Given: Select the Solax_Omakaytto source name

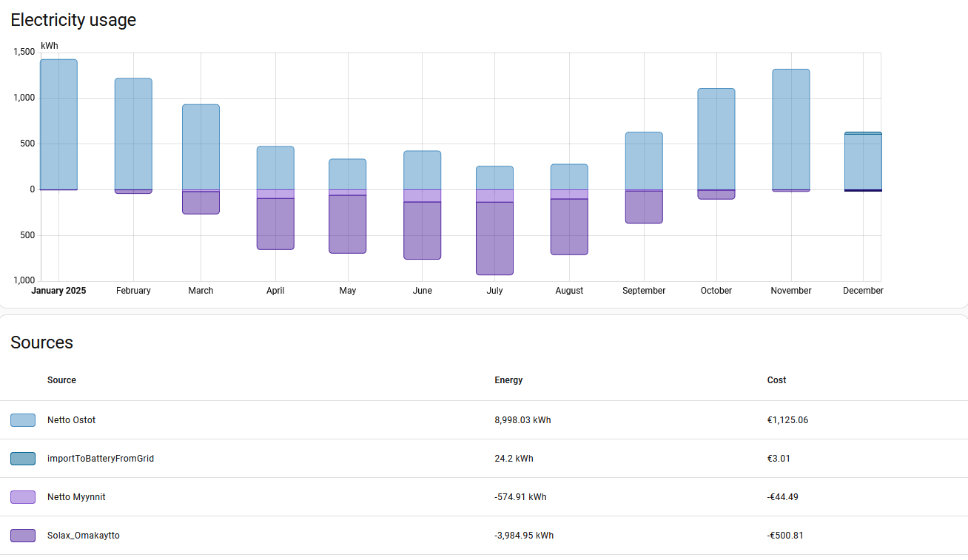Looking at the screenshot, I should (83, 536).
